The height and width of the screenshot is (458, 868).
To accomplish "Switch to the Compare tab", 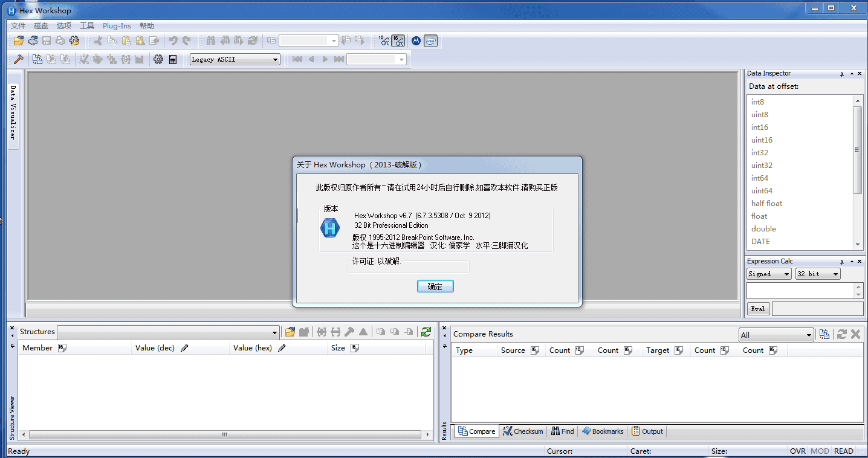I will (x=477, y=431).
